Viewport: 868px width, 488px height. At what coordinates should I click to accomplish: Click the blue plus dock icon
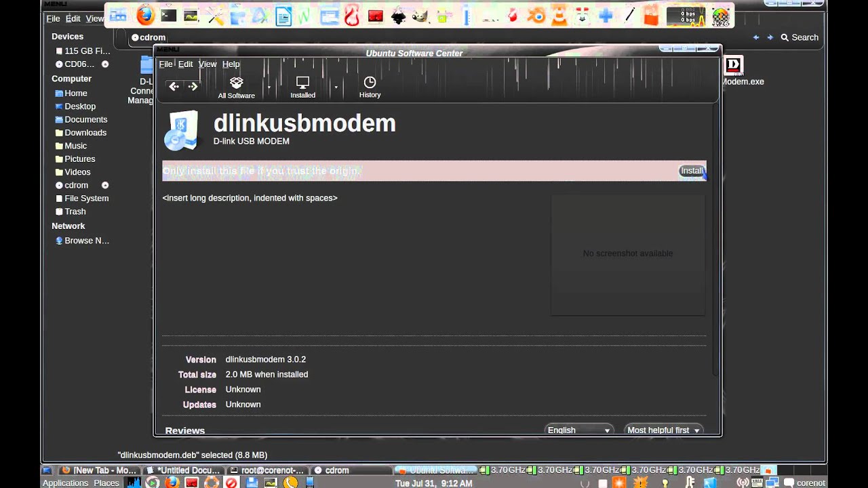click(606, 15)
